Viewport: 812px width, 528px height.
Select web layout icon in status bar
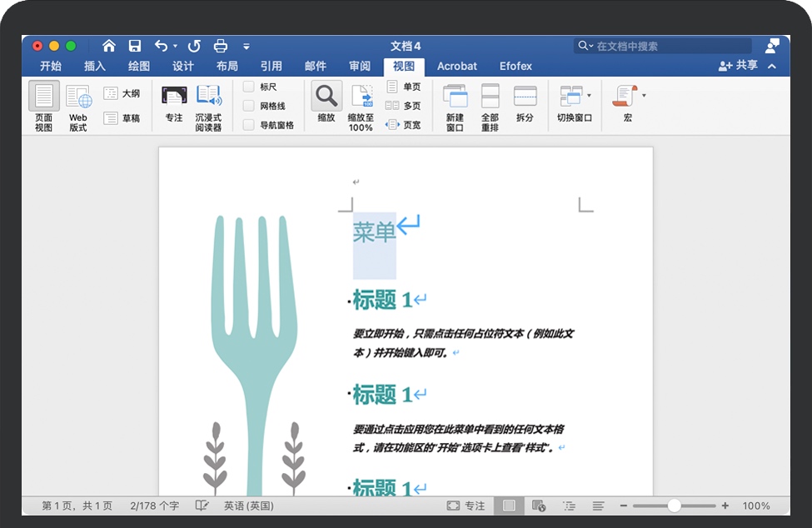click(539, 506)
